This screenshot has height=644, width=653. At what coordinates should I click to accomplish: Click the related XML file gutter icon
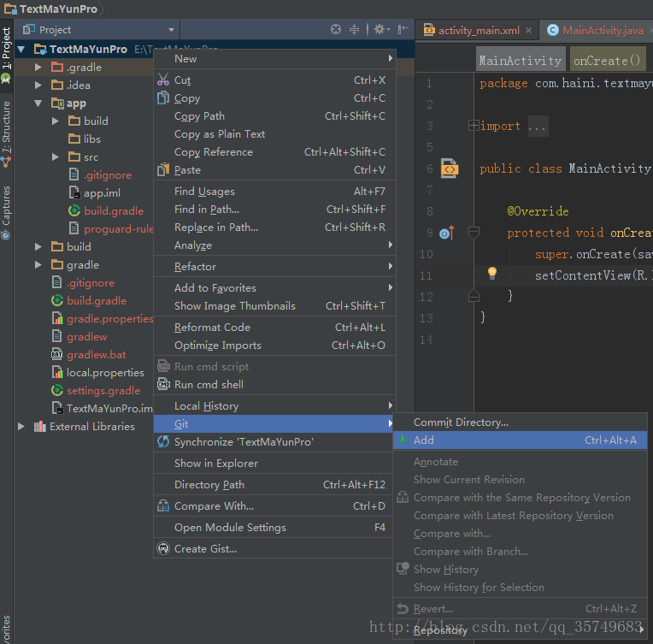click(450, 168)
